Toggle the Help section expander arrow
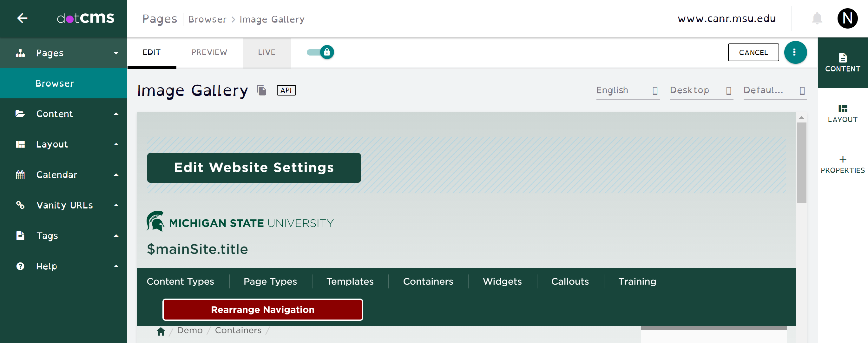The height and width of the screenshot is (343, 868). point(116,266)
